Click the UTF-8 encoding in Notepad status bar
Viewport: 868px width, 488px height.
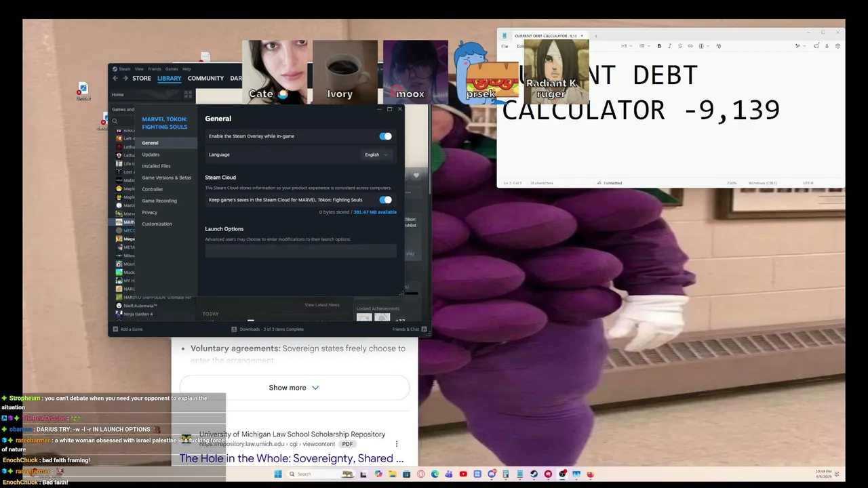808,183
